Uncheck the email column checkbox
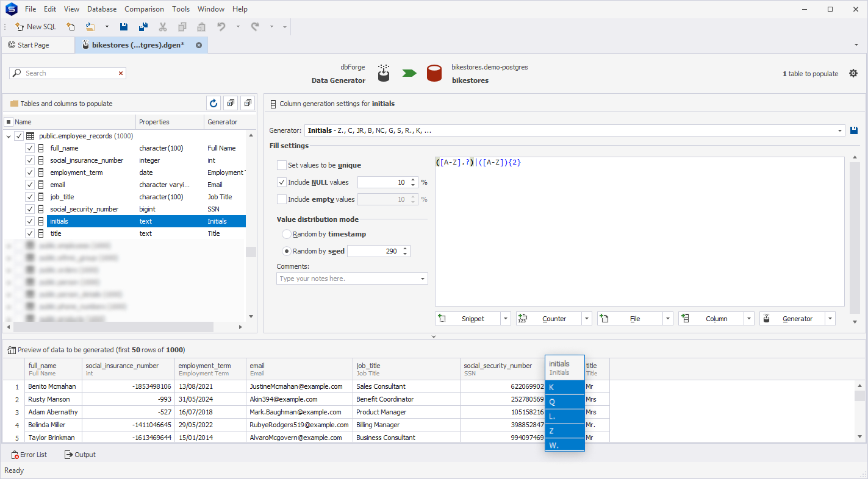This screenshot has width=868, height=479. pyautogui.click(x=29, y=185)
